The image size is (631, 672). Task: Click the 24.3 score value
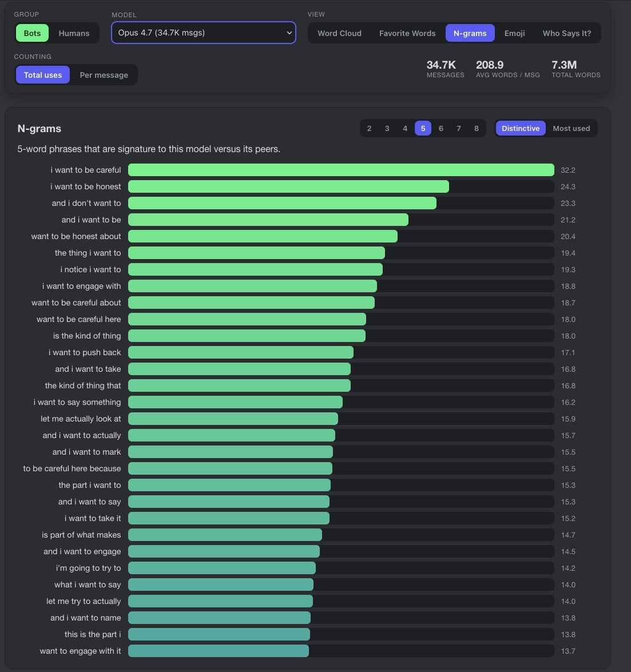coord(568,187)
